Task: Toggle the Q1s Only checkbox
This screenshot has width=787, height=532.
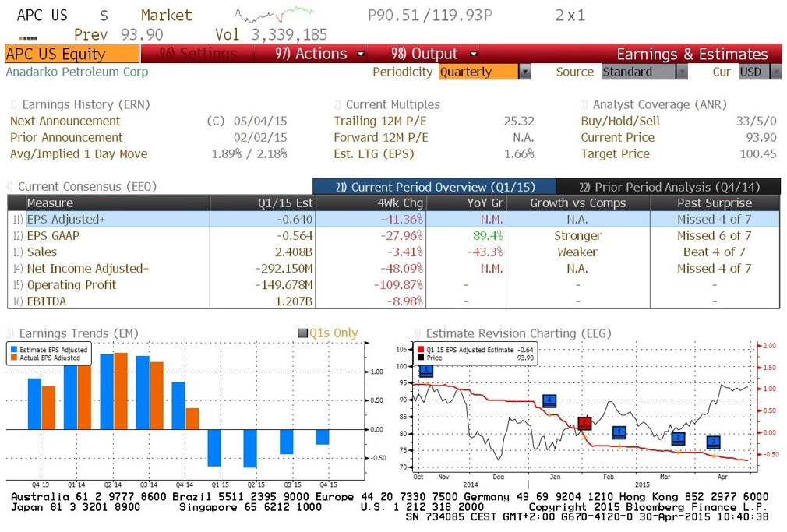Action: pyautogui.click(x=302, y=333)
